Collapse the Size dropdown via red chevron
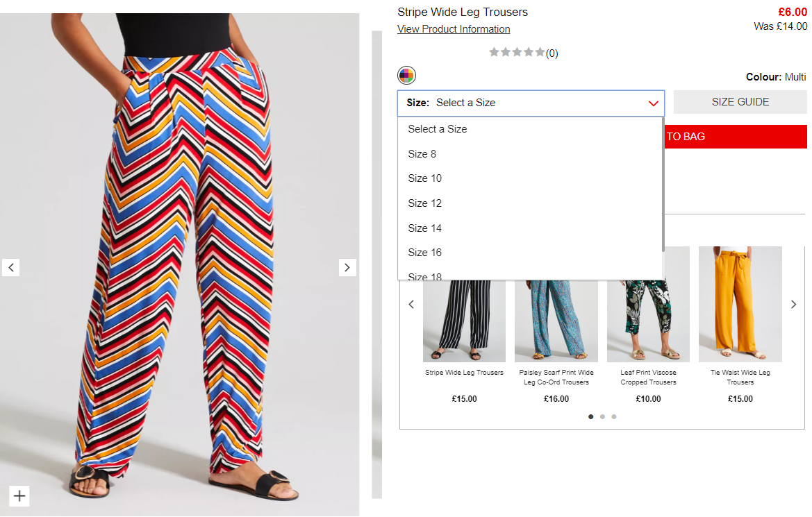 tap(653, 103)
